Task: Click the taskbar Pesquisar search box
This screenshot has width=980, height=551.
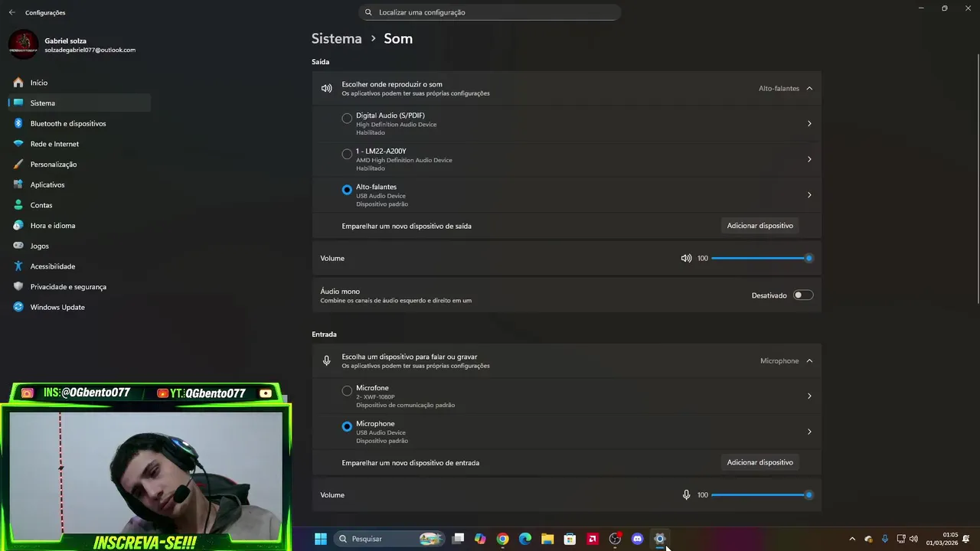Action: click(390, 539)
